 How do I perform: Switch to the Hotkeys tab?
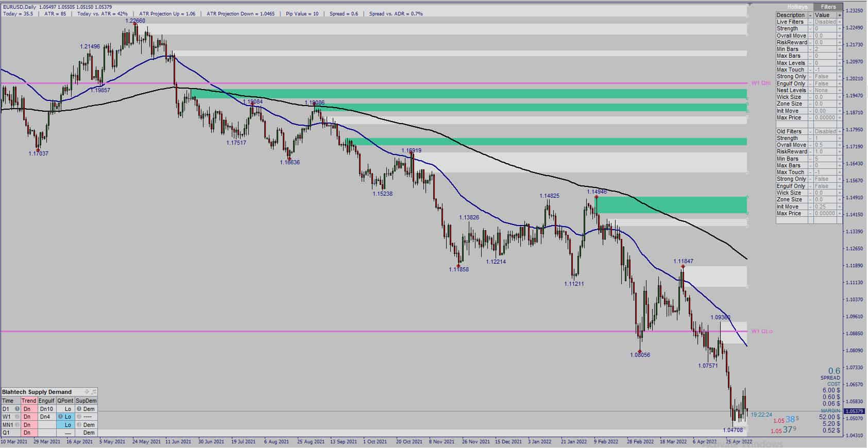pos(797,7)
